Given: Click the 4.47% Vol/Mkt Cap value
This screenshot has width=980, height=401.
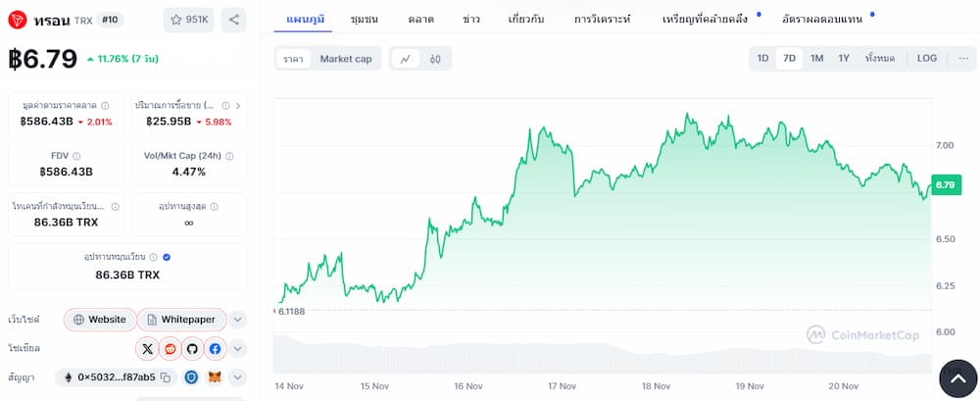Looking at the screenshot, I should tap(189, 172).
